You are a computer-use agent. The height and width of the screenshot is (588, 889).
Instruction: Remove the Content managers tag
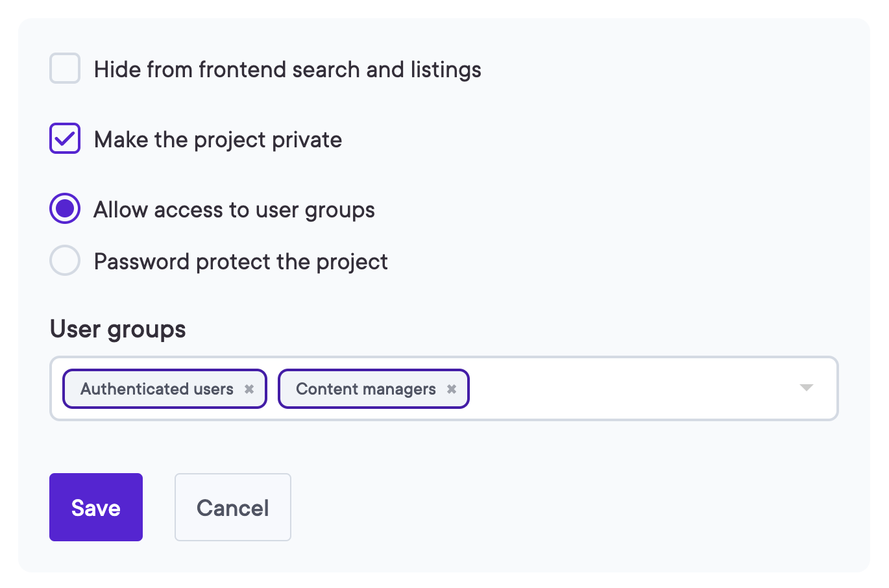click(x=452, y=389)
